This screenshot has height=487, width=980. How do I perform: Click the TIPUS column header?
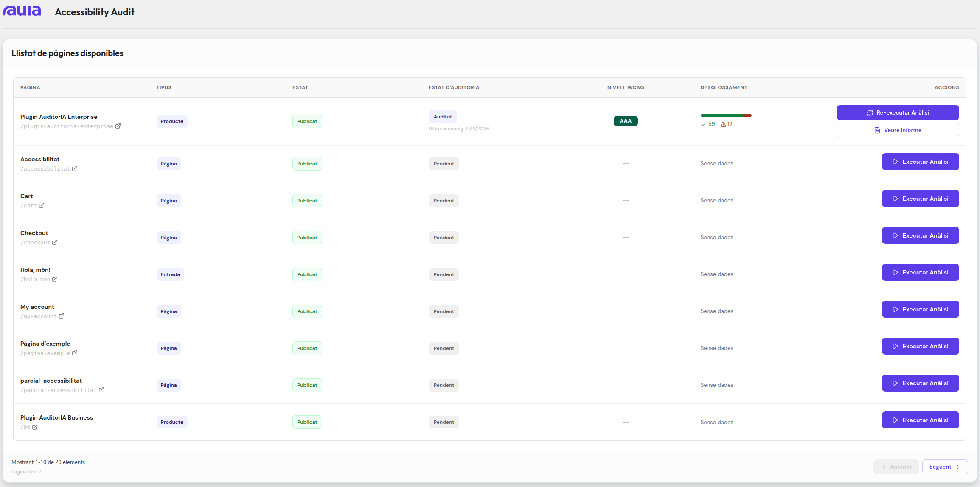tap(164, 87)
